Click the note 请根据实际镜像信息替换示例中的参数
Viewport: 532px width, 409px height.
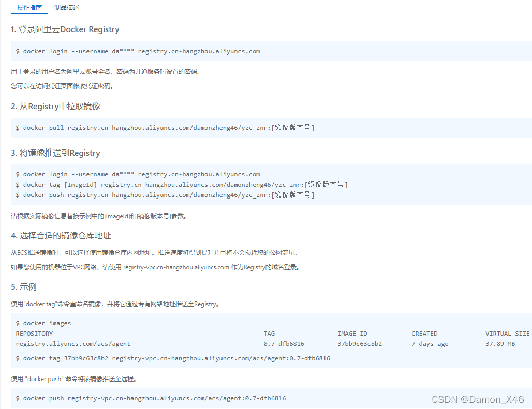[99, 216]
